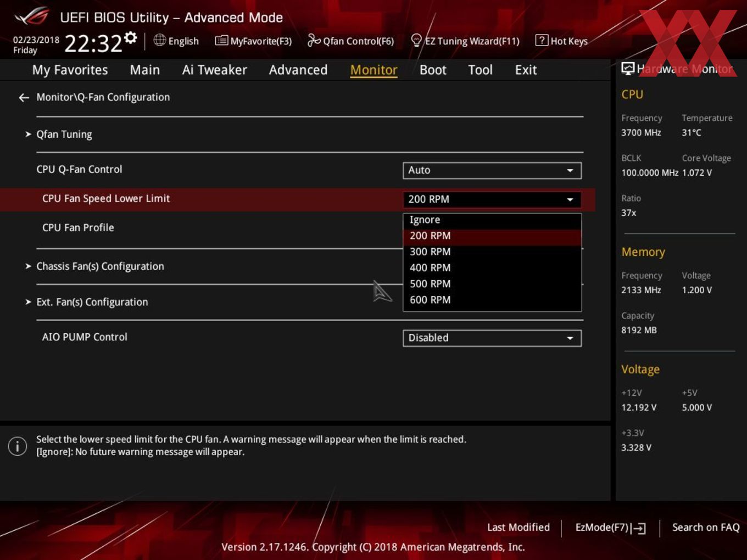Click the +5V reading 5.000 V

tap(697, 408)
